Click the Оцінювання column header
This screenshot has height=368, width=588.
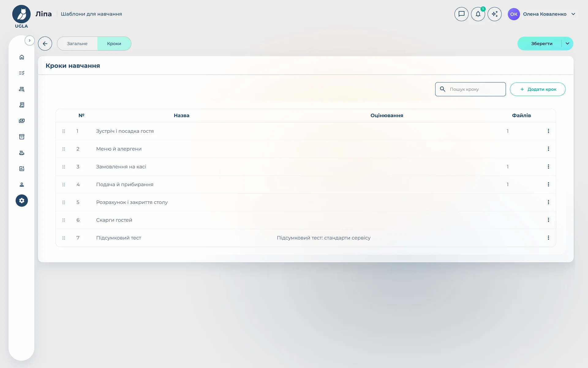[x=387, y=116]
